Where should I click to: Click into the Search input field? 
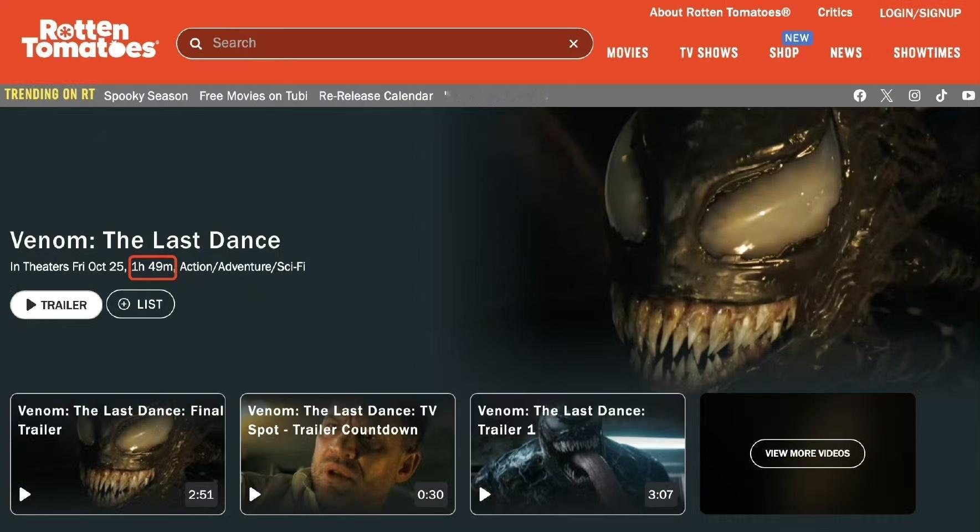(384, 43)
